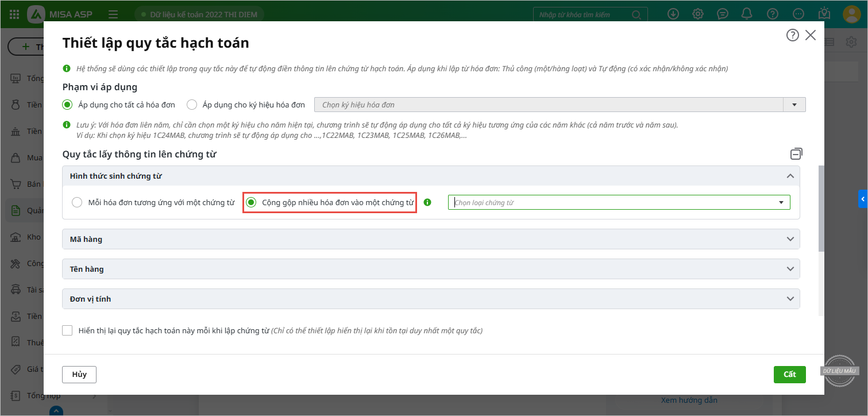The width and height of the screenshot is (868, 416).
Task: Click the download icon in top bar
Action: pos(673,14)
